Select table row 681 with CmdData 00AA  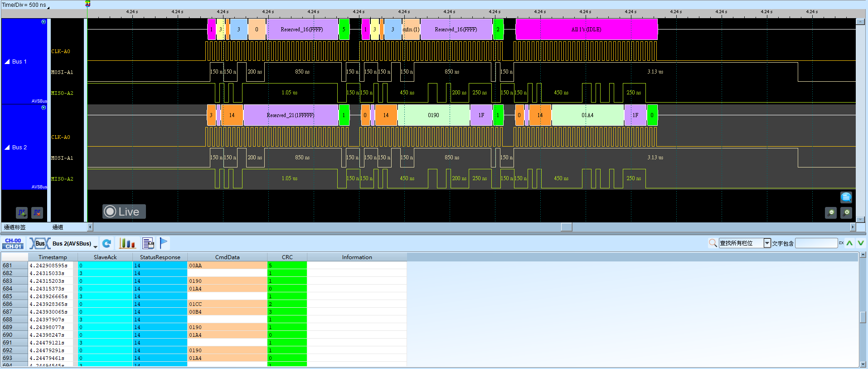(x=204, y=266)
